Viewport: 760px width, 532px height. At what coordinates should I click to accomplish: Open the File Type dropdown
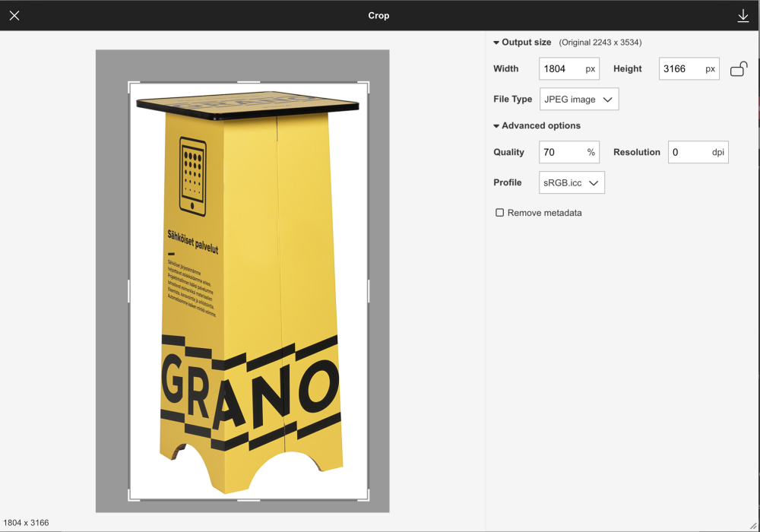[x=579, y=100]
